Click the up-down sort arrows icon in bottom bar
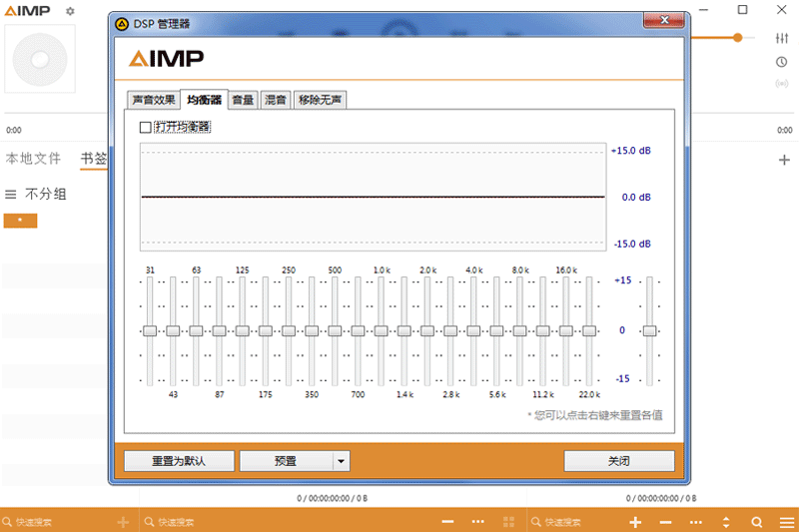The image size is (799, 532). (x=726, y=522)
